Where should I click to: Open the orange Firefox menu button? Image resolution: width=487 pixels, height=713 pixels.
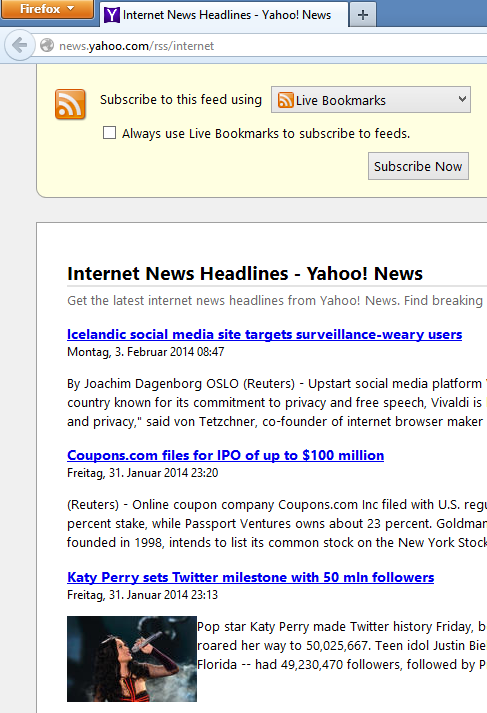pos(47,9)
